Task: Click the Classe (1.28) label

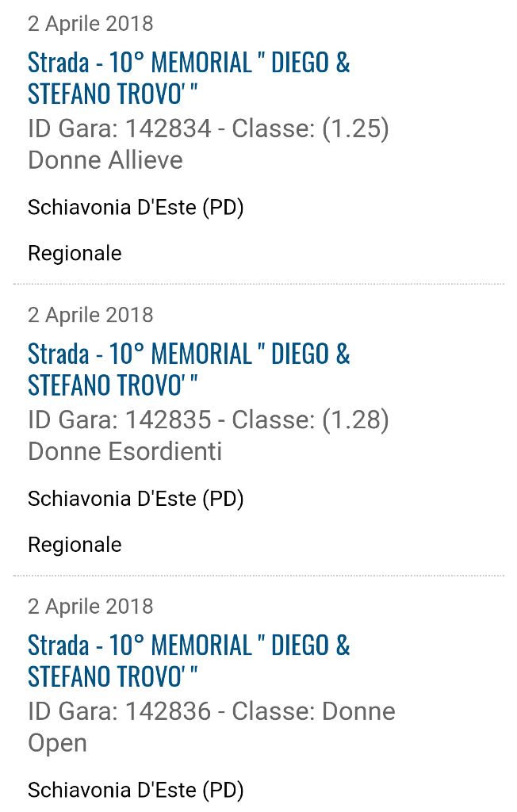Action: coord(310,420)
